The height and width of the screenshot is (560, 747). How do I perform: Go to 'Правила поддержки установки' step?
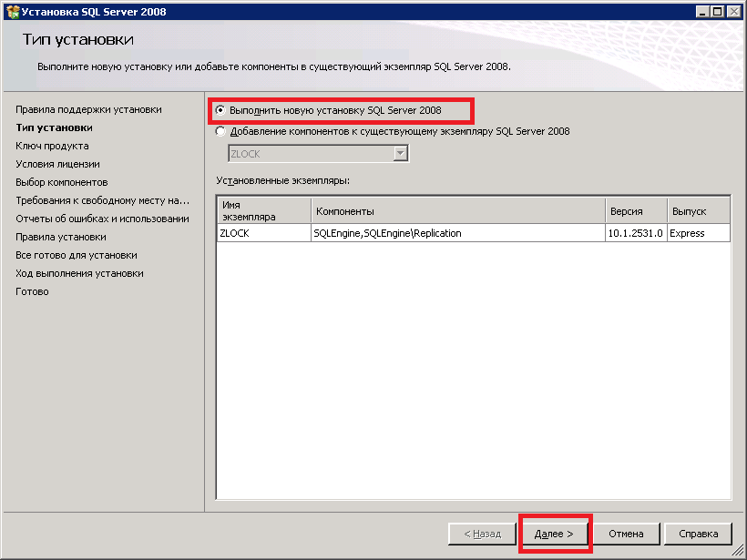[x=88, y=109]
